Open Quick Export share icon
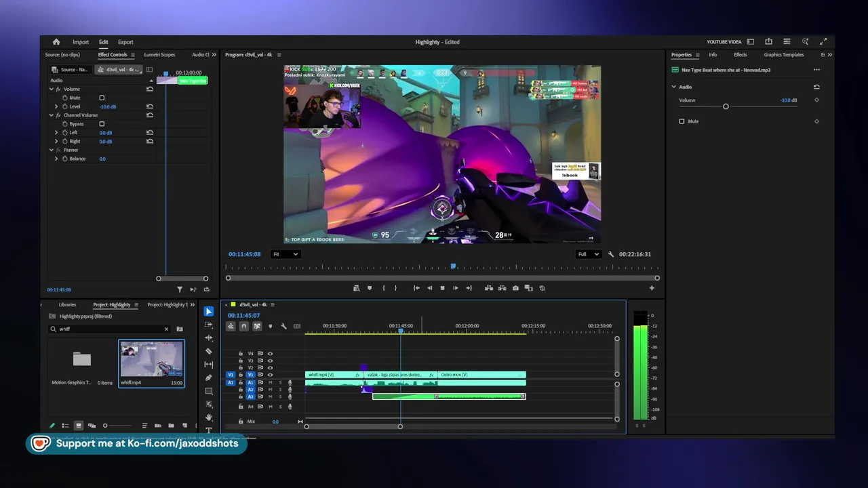Image resolution: width=868 pixels, height=488 pixels. (768, 42)
